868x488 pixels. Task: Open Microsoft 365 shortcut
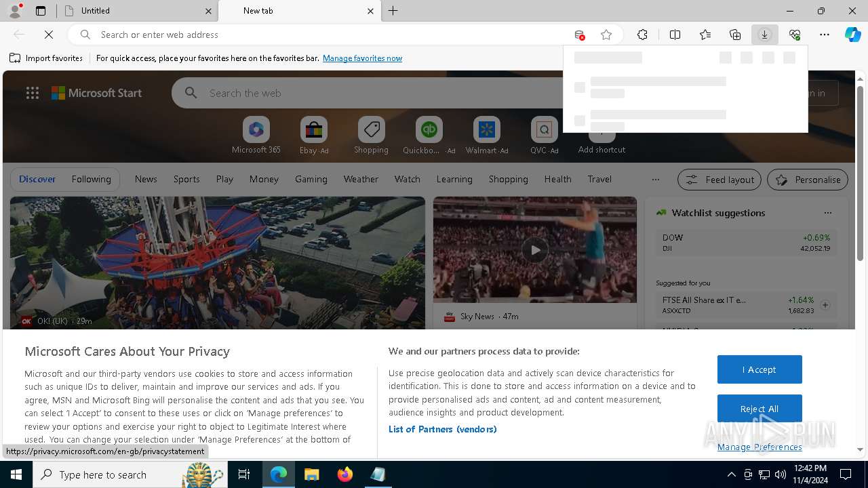click(256, 136)
